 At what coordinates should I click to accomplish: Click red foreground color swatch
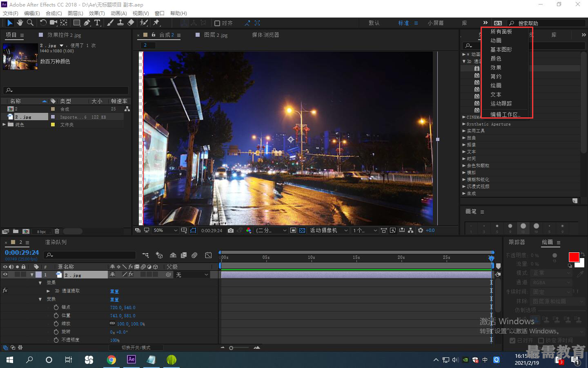(x=574, y=257)
